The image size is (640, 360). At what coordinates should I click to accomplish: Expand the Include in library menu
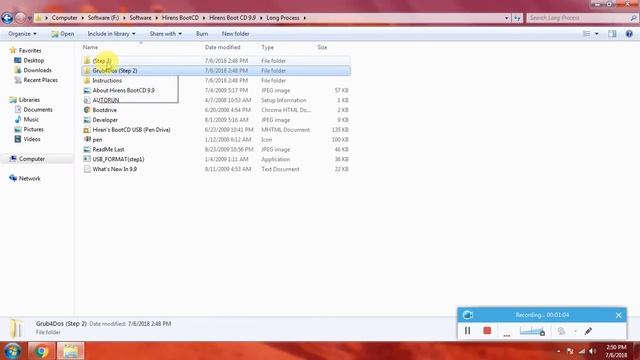(x=111, y=34)
